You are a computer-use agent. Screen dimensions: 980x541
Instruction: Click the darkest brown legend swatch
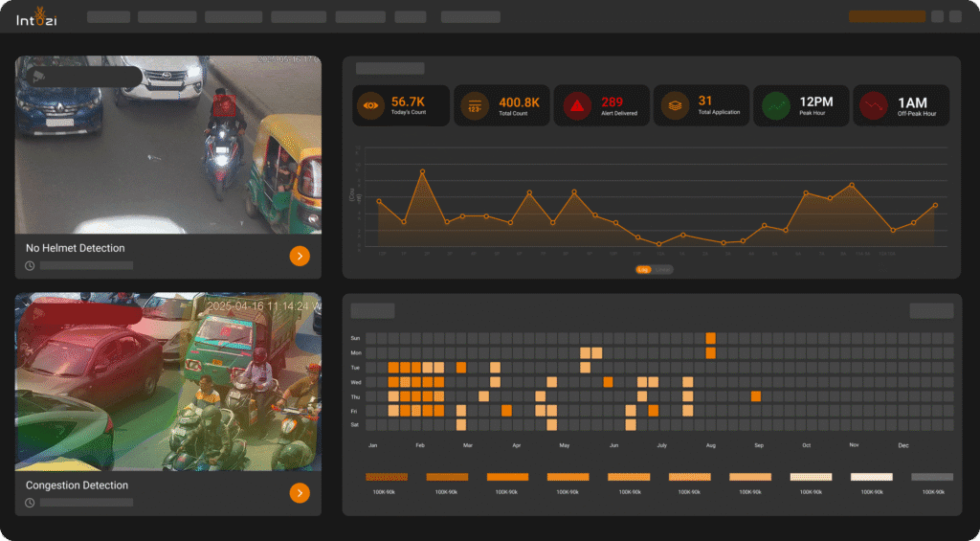tap(387, 477)
